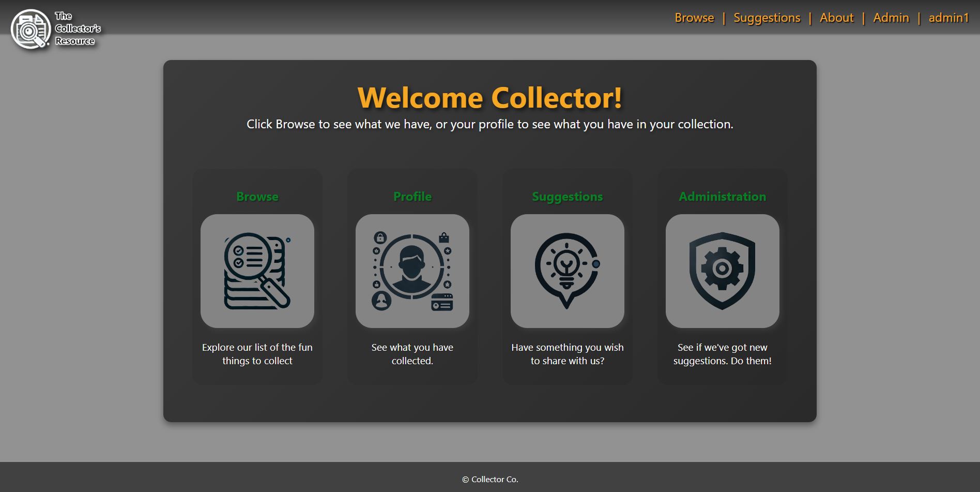Open the Administration shield gear icon
This screenshot has width=980, height=492.
pyautogui.click(x=722, y=271)
